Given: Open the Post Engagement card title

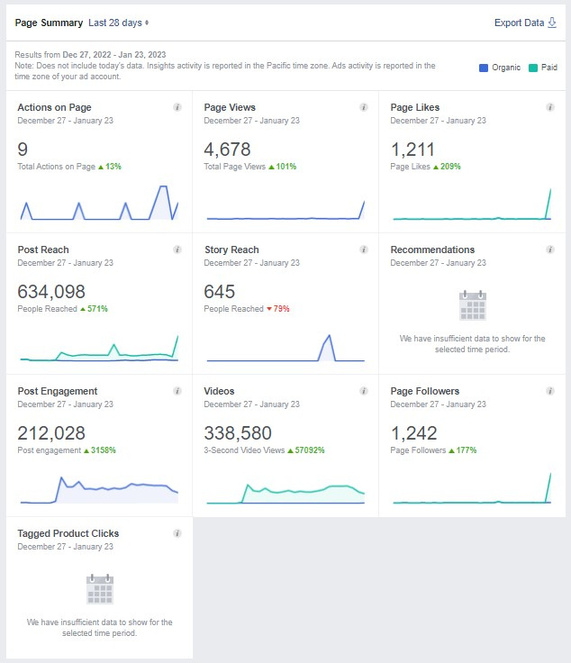Looking at the screenshot, I should pyautogui.click(x=58, y=391).
